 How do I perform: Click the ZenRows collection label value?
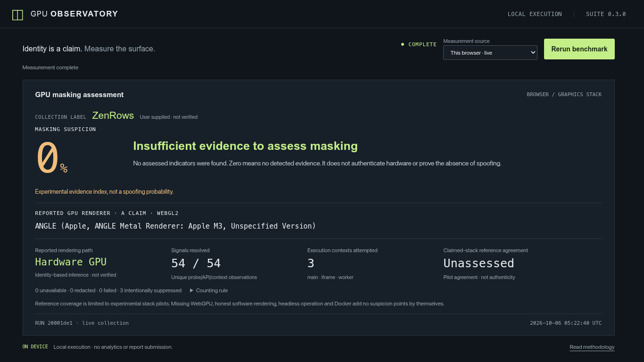[x=113, y=115]
